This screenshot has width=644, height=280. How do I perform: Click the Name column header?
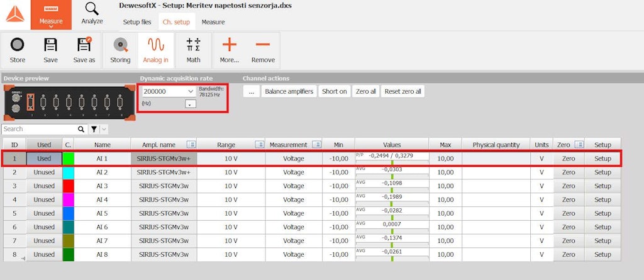click(x=103, y=145)
